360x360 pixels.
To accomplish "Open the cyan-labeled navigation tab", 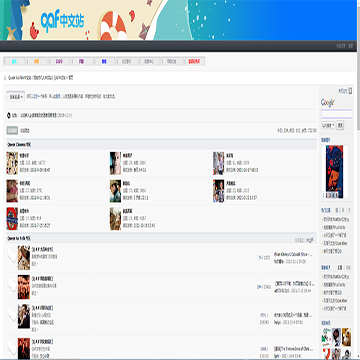I will pos(14,61).
